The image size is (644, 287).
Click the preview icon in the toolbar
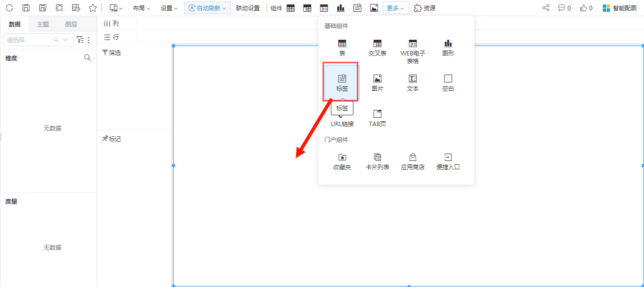59,8
